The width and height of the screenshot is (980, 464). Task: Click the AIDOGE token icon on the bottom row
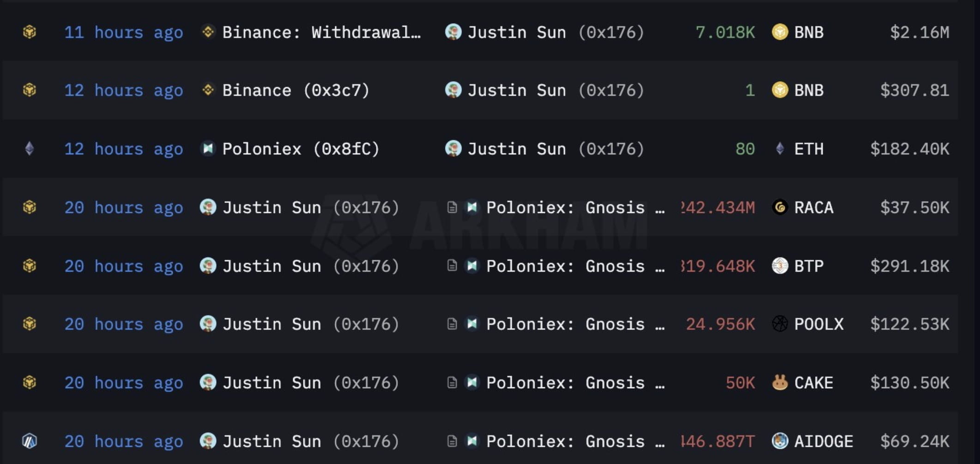(780, 441)
